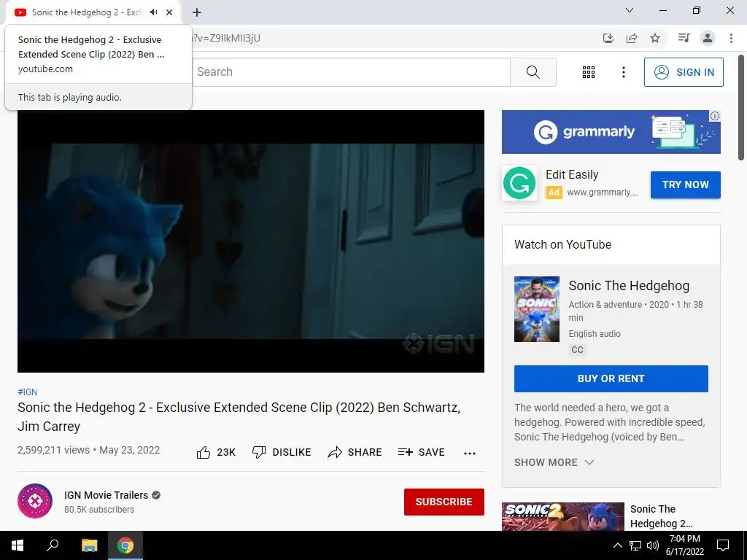This screenshot has height=560, width=747.
Task: Open the IGN Movie Trailers channel avatar
Action: (x=35, y=501)
